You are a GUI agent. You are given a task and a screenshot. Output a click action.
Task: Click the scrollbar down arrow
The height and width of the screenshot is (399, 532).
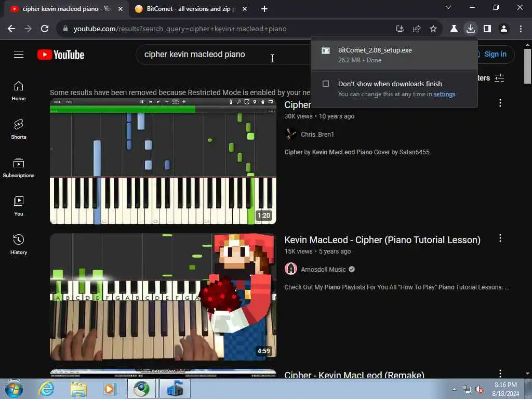(x=527, y=374)
